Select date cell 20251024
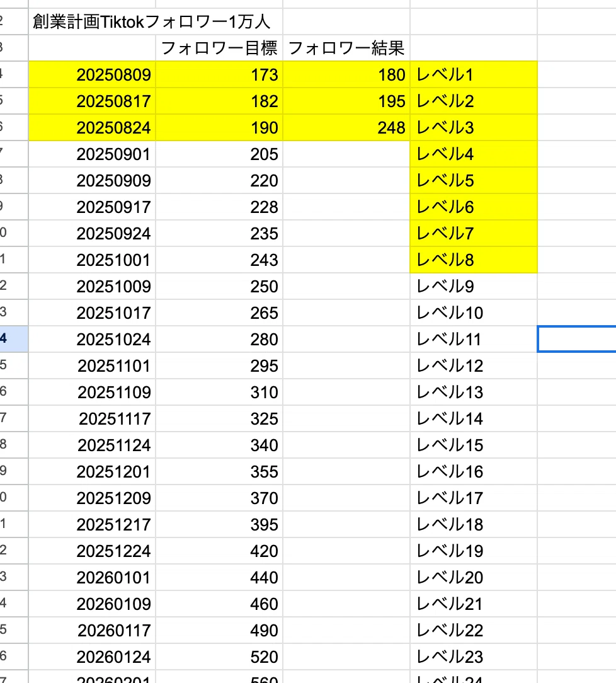Image resolution: width=616 pixels, height=683 pixels. pos(93,340)
